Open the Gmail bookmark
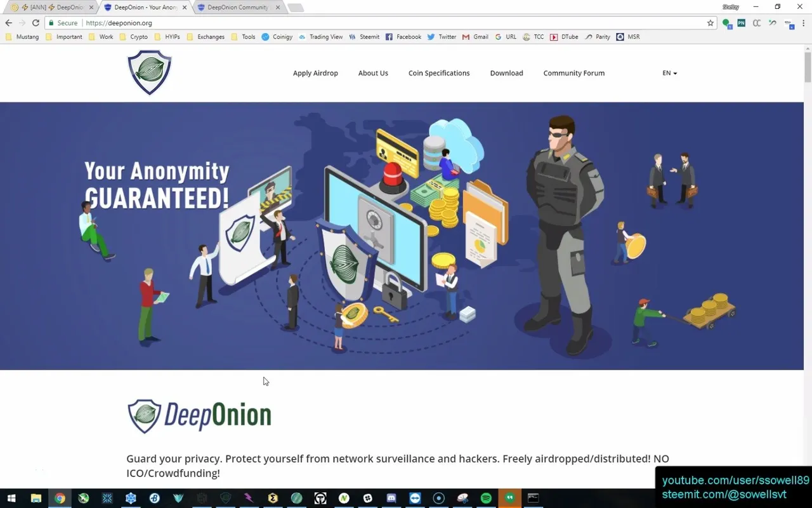812x508 pixels. (475, 37)
